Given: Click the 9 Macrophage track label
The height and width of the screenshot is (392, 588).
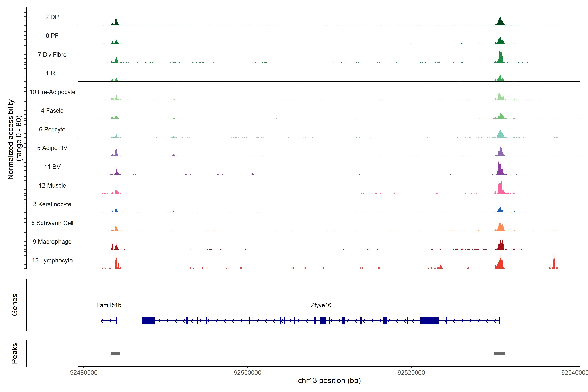Looking at the screenshot, I should 52,242.
